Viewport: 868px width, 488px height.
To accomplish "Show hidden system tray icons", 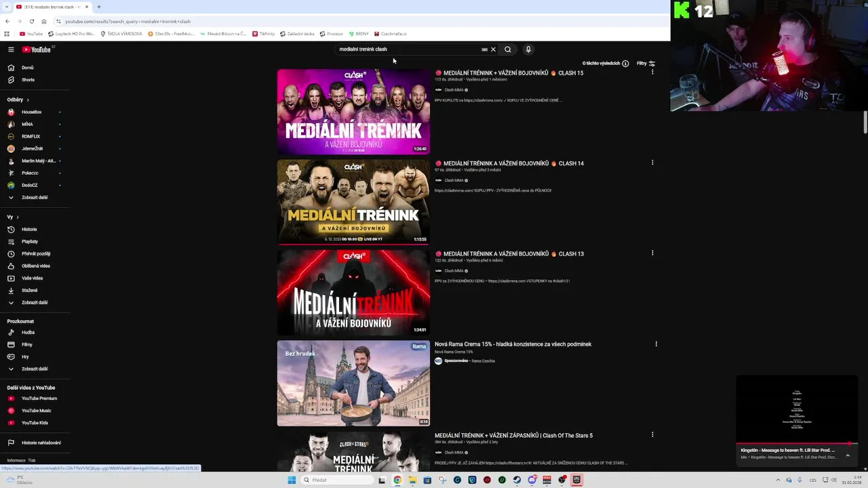I will tap(778, 480).
